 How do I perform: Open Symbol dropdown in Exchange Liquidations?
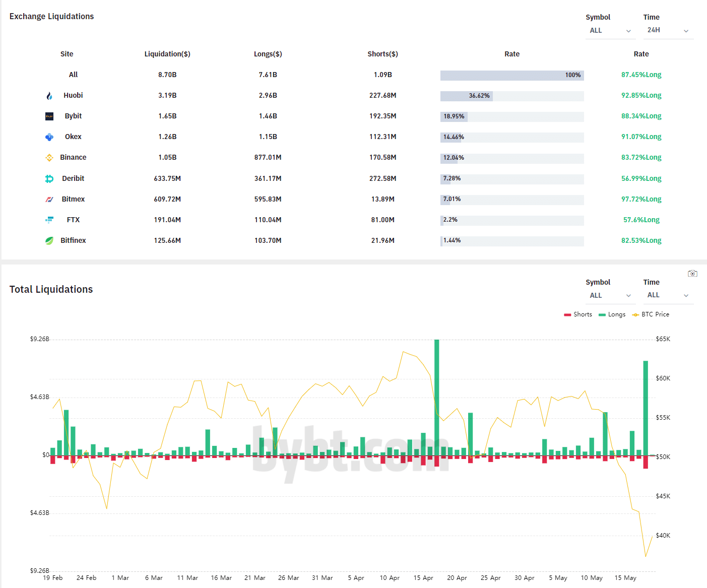[x=610, y=31]
